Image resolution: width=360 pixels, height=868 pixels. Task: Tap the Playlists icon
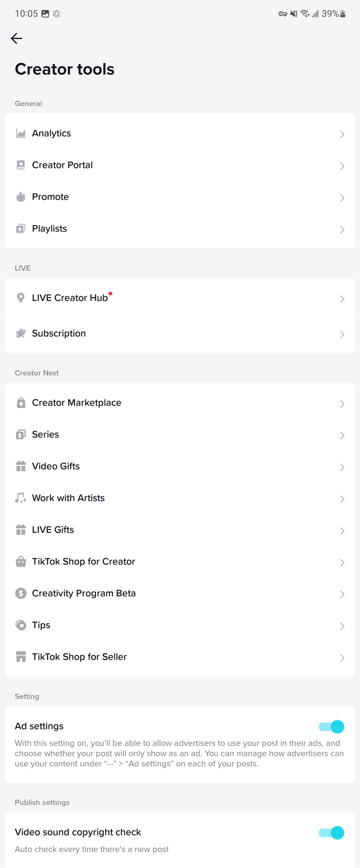coord(21,228)
